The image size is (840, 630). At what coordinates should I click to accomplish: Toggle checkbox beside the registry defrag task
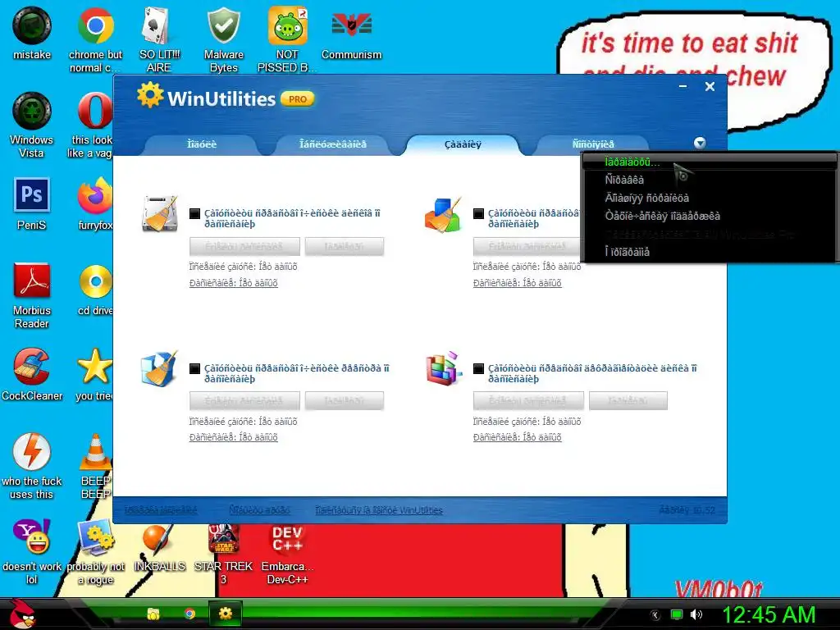click(x=479, y=368)
